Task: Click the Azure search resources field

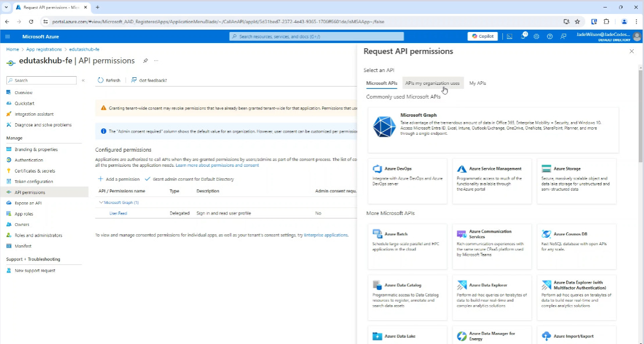Action: [x=317, y=37]
